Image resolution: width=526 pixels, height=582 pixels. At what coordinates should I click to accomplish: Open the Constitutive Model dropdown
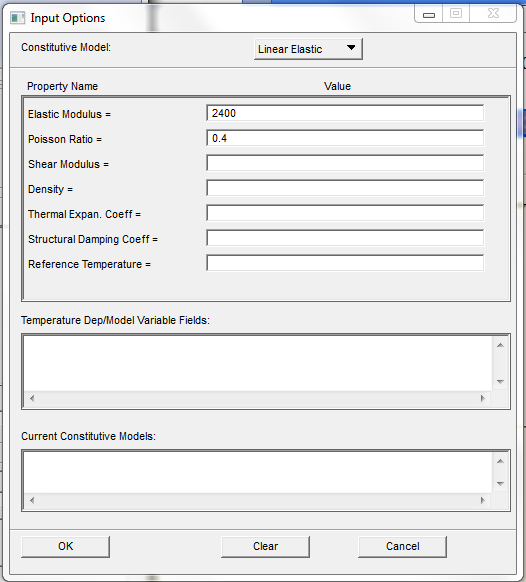[308, 49]
